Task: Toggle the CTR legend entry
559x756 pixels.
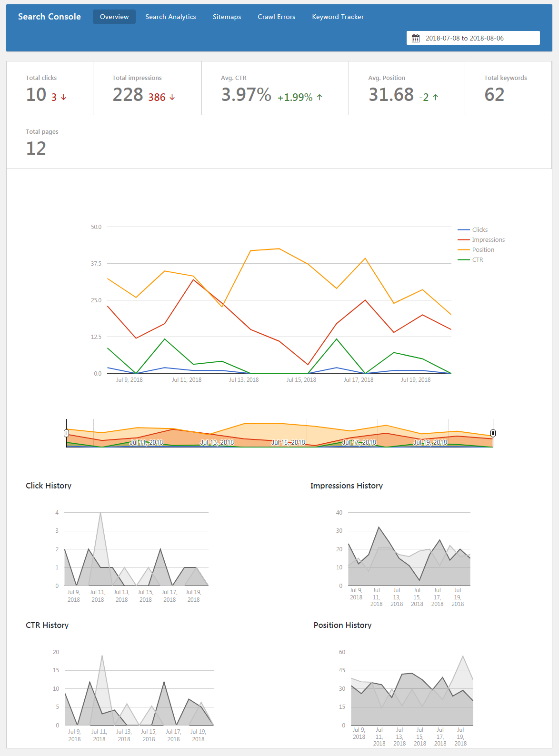Action: click(478, 260)
